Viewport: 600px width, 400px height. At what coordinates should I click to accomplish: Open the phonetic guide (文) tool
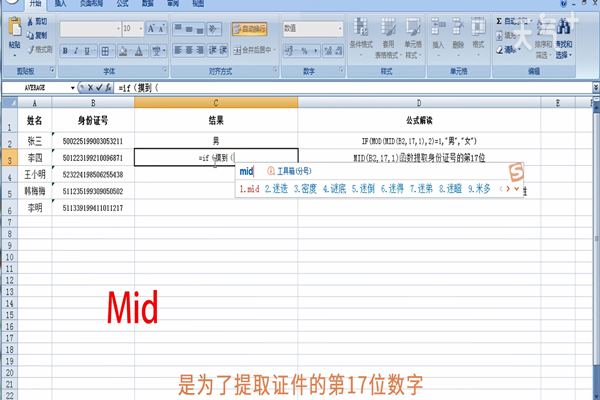pos(158,51)
